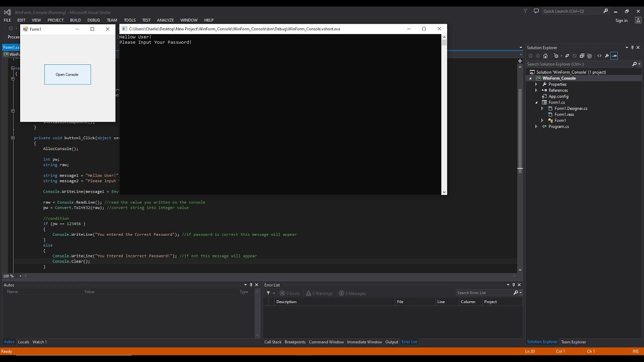This screenshot has height=362, width=644.
Task: Toggle Preview Selected Items in Solution Explorer toolbar
Action: 614,56
